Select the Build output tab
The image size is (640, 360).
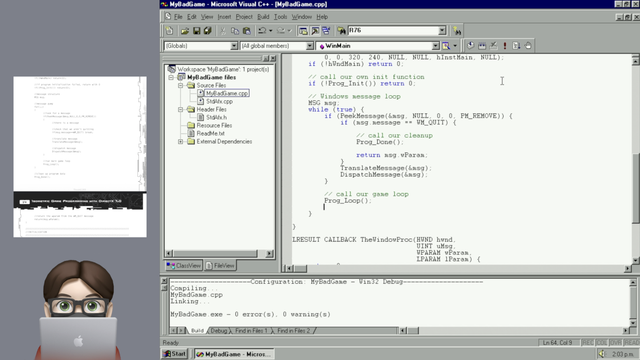(197, 331)
